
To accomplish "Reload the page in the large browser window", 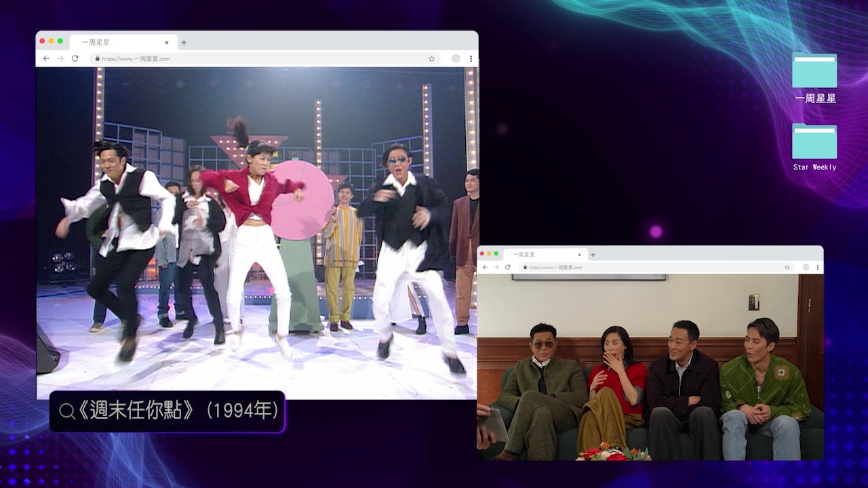I will [x=75, y=59].
